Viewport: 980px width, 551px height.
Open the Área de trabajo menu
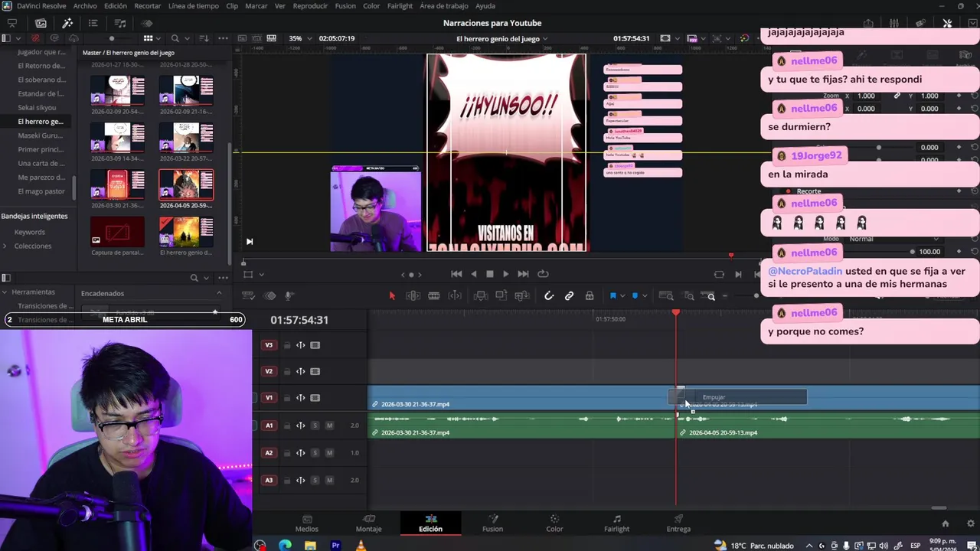click(x=444, y=6)
